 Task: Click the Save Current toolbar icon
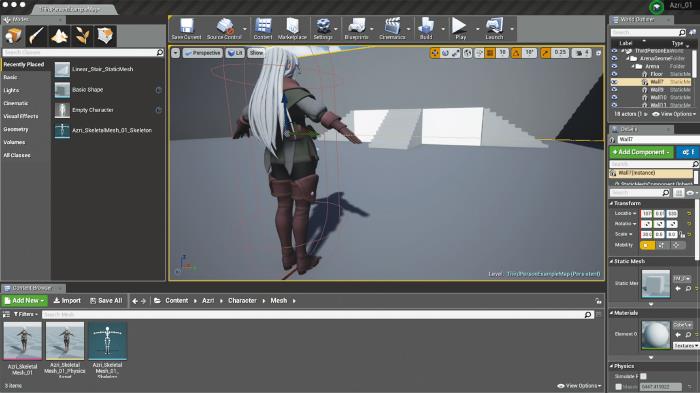[186, 29]
